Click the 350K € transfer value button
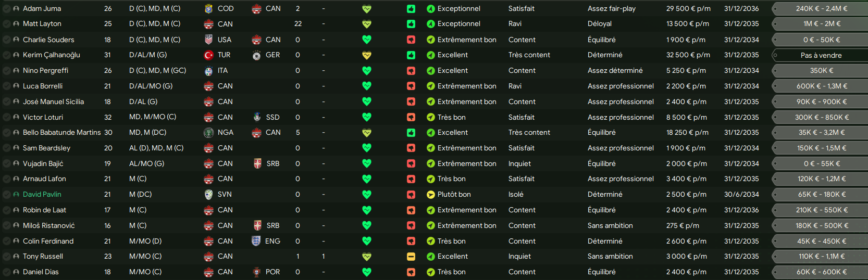Image resolution: width=868 pixels, height=280 pixels. pos(821,71)
